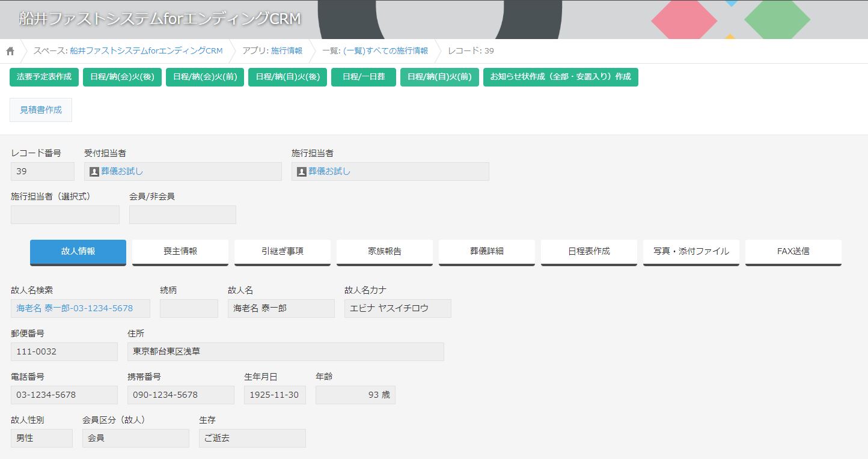Select the active 故人情報 tab
The width and height of the screenshot is (868, 459).
pos(78,251)
